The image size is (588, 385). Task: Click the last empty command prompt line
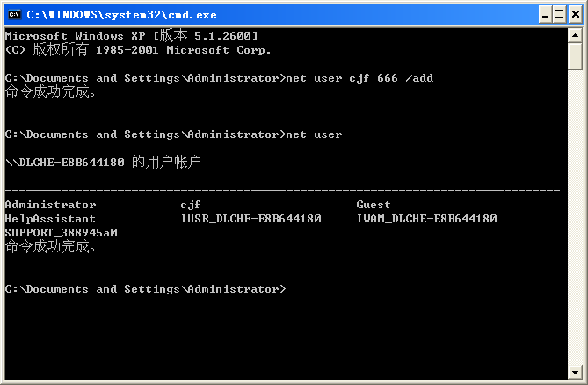click(145, 289)
